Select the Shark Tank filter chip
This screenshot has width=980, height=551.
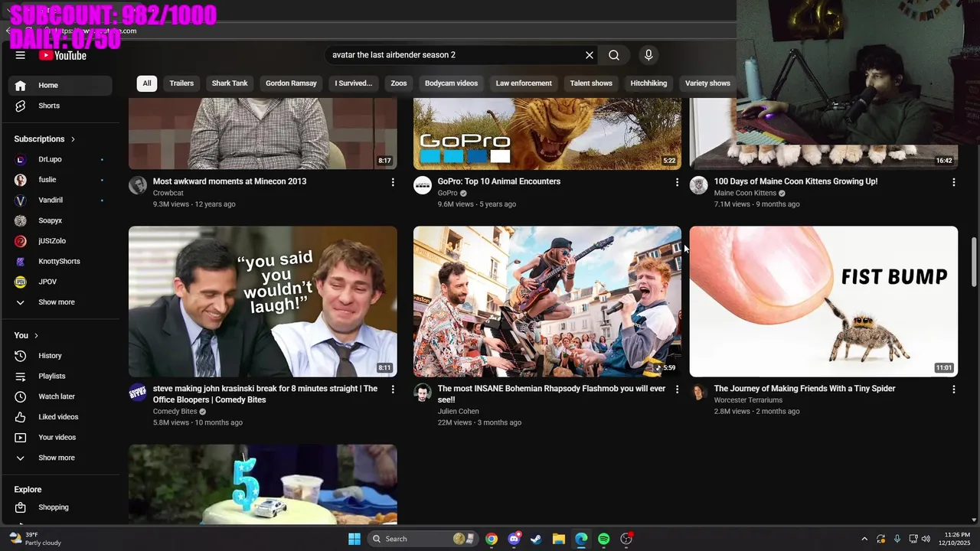coord(230,83)
